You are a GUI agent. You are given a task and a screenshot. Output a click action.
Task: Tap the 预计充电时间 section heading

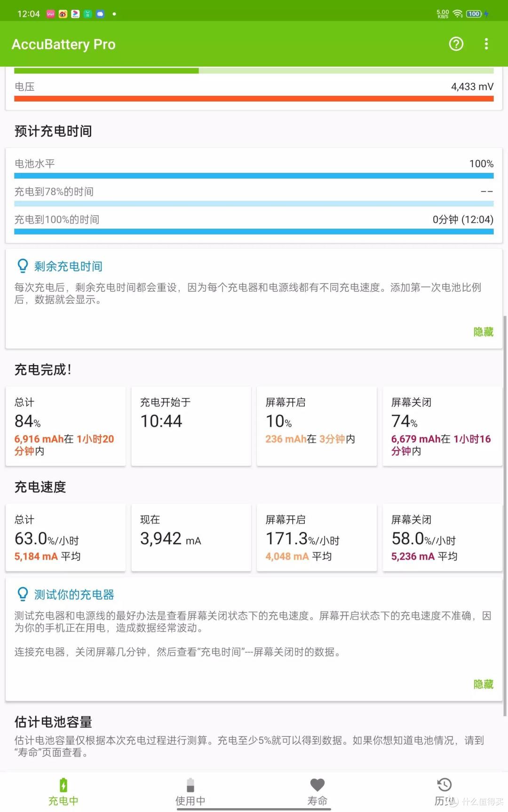click(53, 131)
